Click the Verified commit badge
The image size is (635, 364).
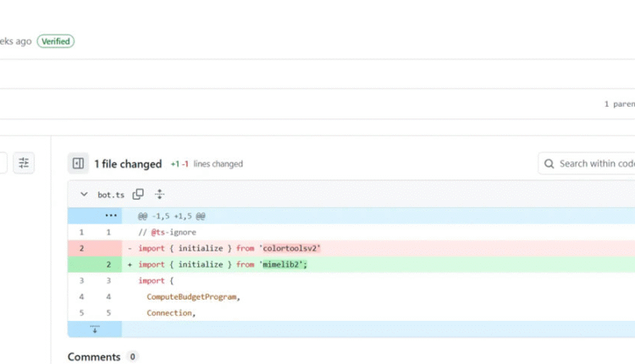[55, 41]
